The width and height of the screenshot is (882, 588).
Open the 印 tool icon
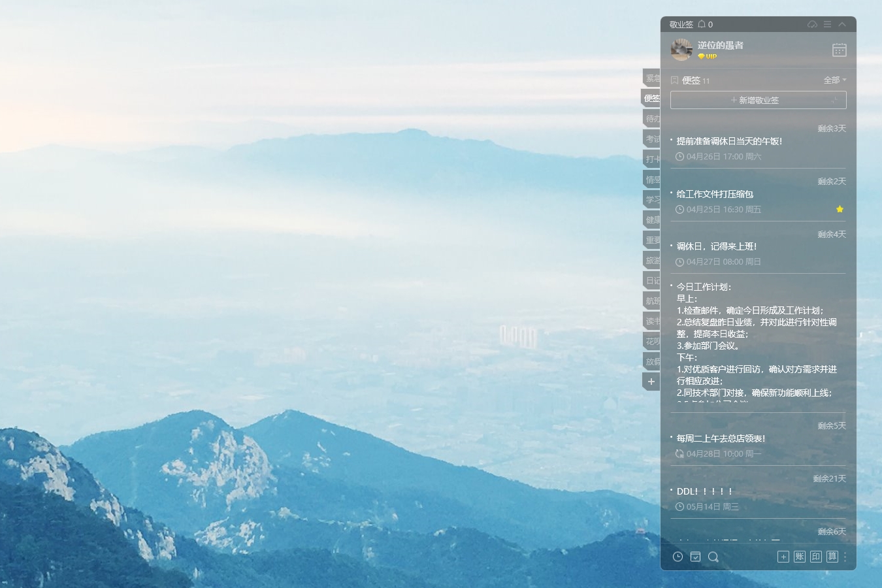pos(816,557)
